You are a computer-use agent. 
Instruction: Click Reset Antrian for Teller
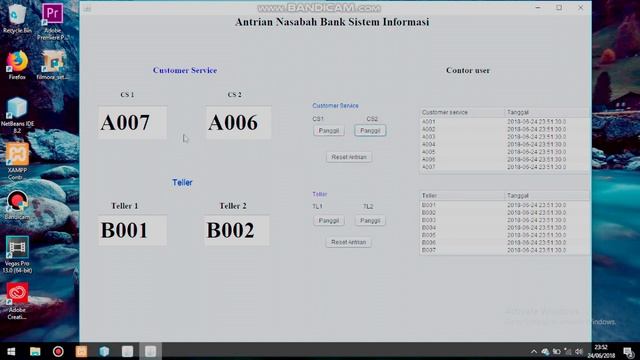pyautogui.click(x=349, y=242)
